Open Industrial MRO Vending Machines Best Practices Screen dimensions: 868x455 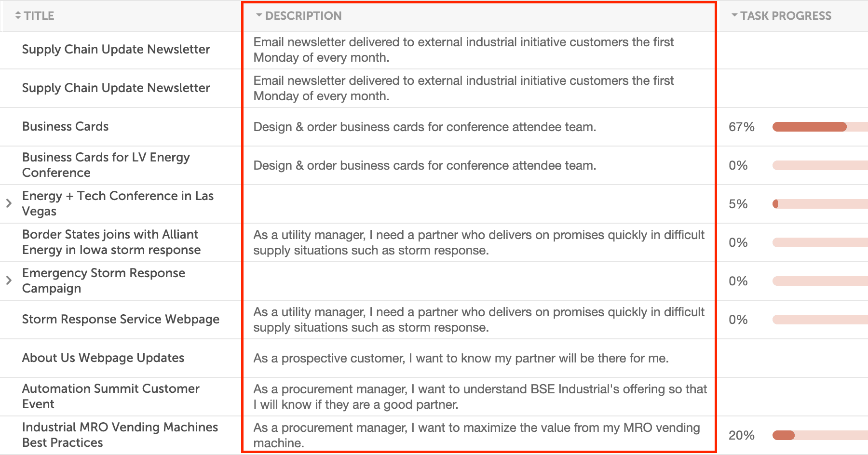(x=120, y=435)
